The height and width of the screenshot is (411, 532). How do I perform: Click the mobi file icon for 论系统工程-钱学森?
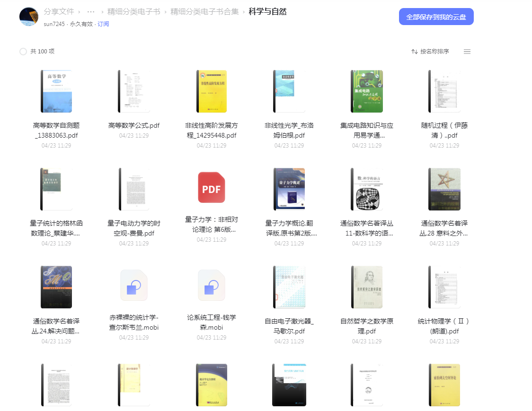click(212, 285)
